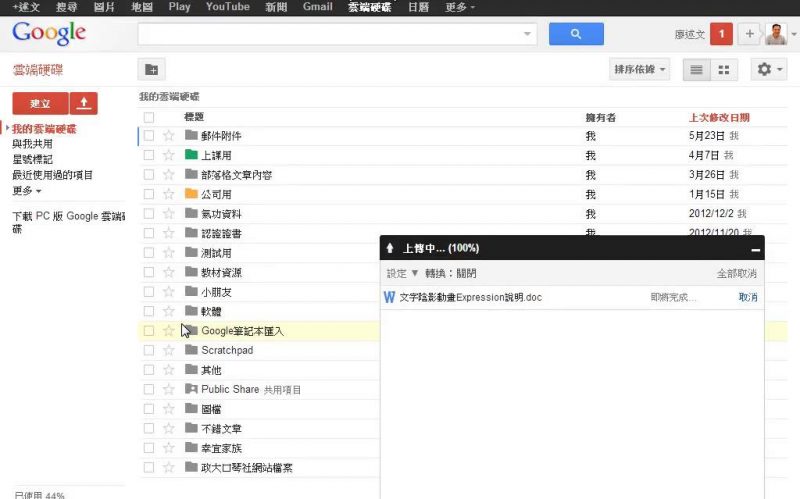
Task: Open Gmail from the top navigation bar
Action: point(317,7)
